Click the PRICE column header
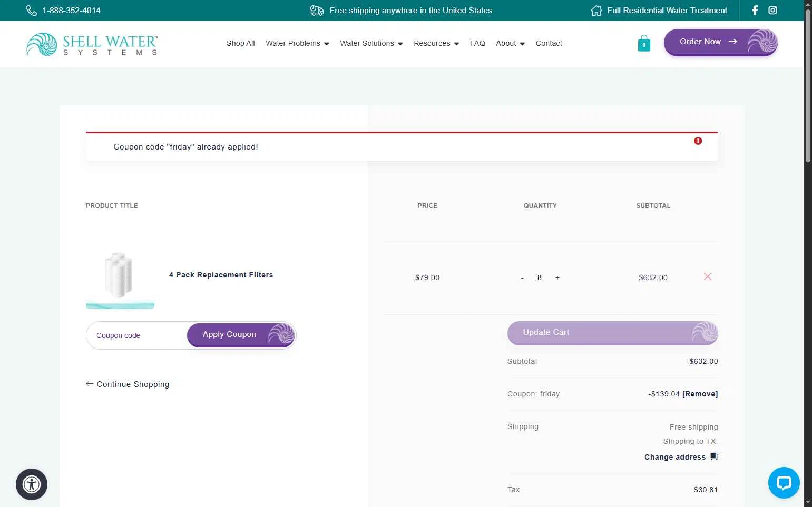The height and width of the screenshot is (507, 812). click(x=427, y=206)
